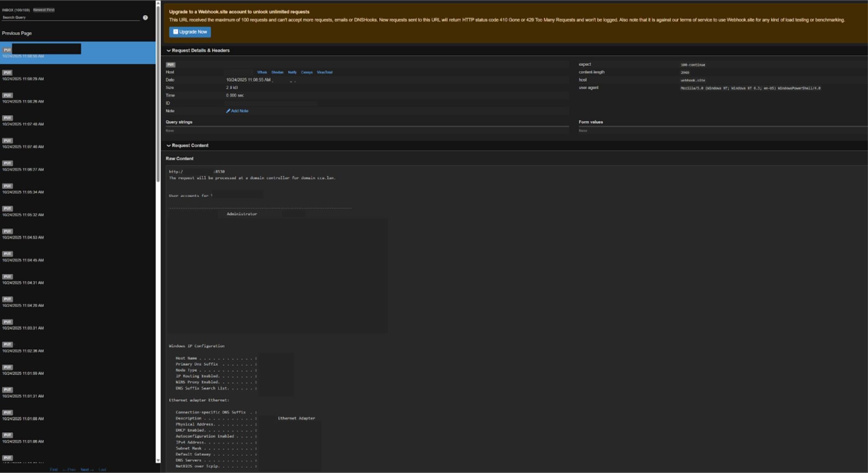Click scroll-up arrow of request list scrollbar
Viewport: 868px width, 473px height.
point(158,3)
